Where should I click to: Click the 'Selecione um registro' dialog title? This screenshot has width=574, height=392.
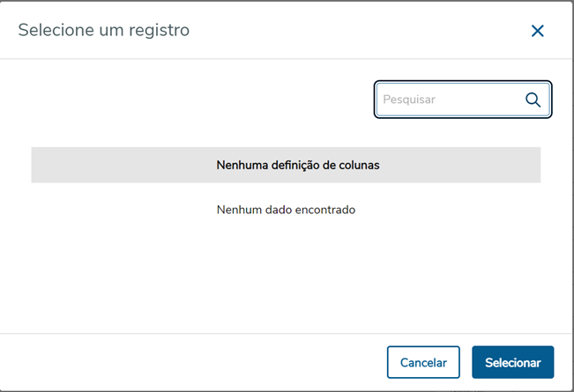coord(103,31)
